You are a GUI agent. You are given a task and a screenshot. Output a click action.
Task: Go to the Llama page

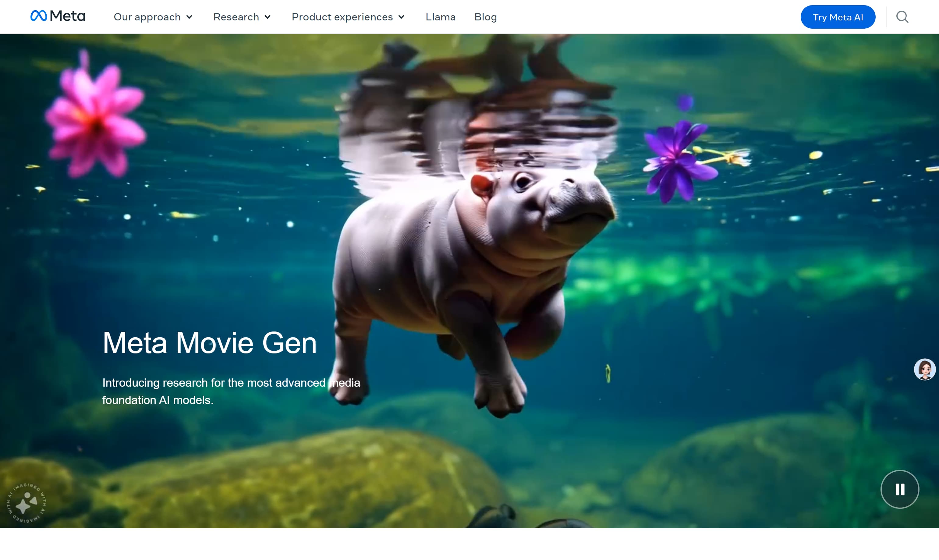(440, 17)
